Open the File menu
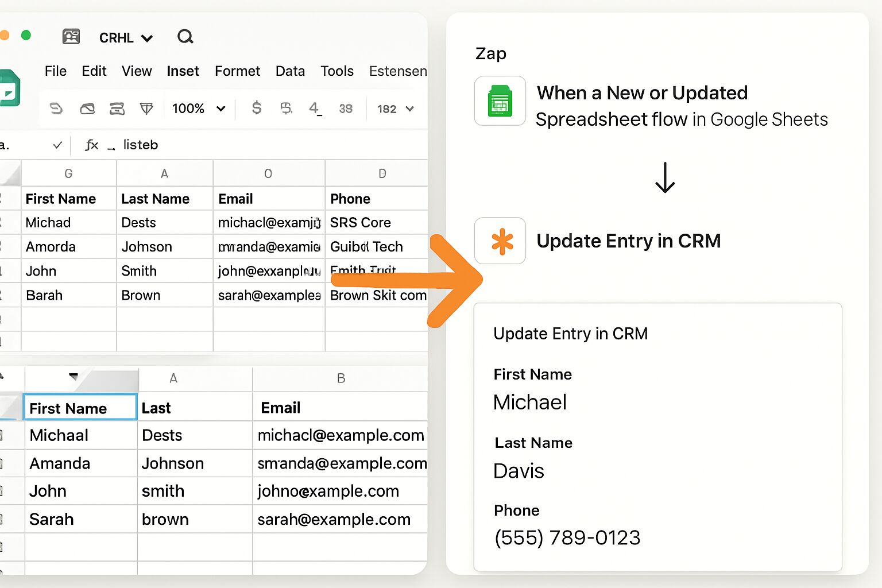Viewport: 882px width, 588px height. [x=56, y=71]
